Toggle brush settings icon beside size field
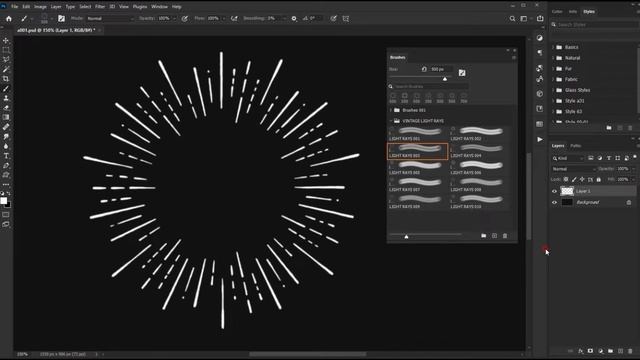 click(x=462, y=73)
